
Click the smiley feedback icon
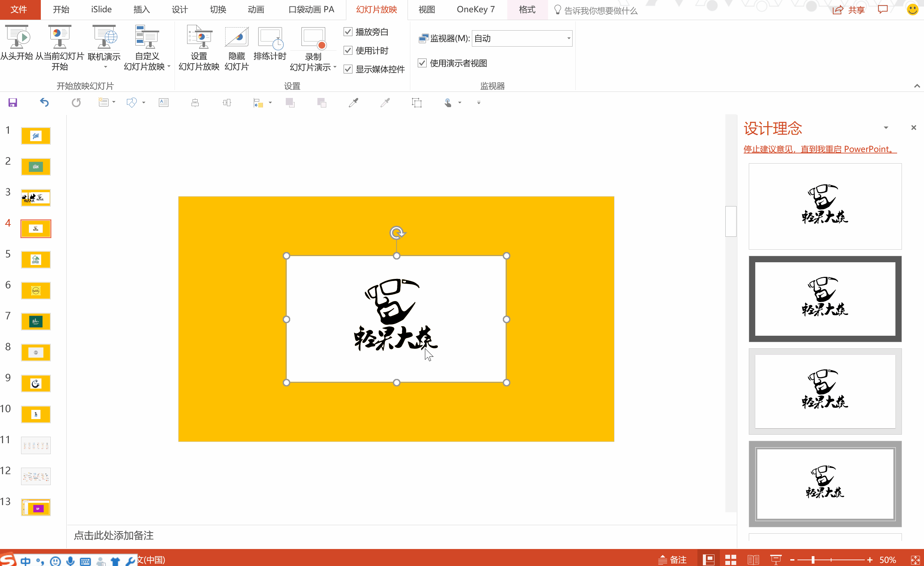tap(912, 10)
